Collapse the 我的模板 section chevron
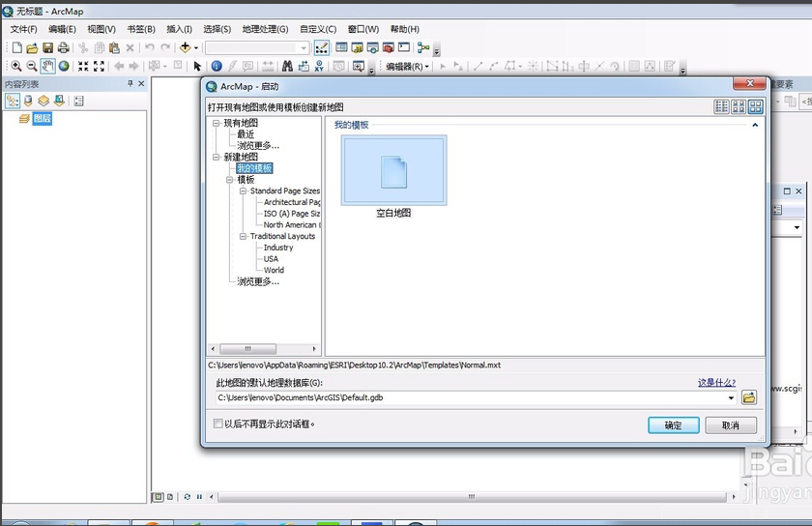Image resolution: width=812 pixels, height=526 pixels. [x=755, y=125]
